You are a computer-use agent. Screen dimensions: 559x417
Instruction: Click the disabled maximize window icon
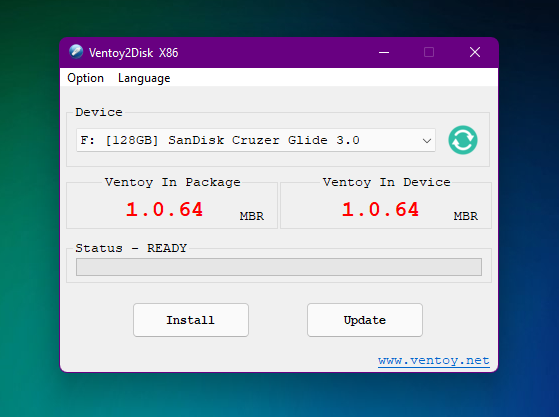(429, 52)
